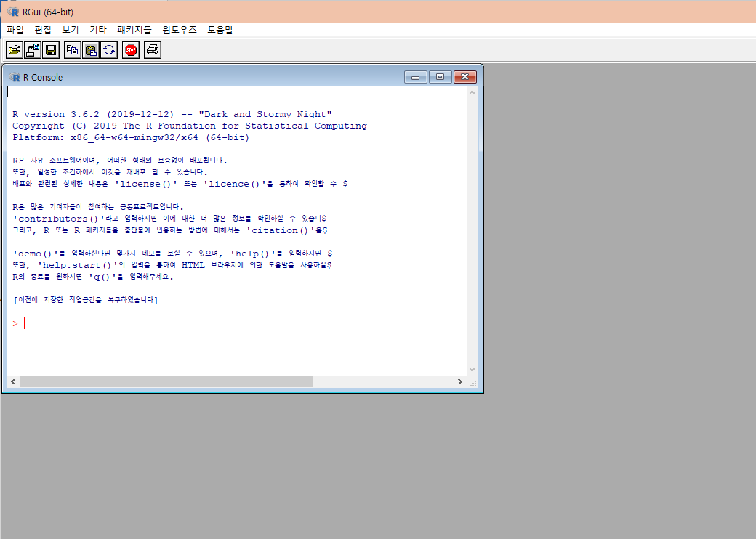Image resolution: width=756 pixels, height=539 pixels.
Task: Open the 보기 menu
Action: pyautogui.click(x=69, y=30)
